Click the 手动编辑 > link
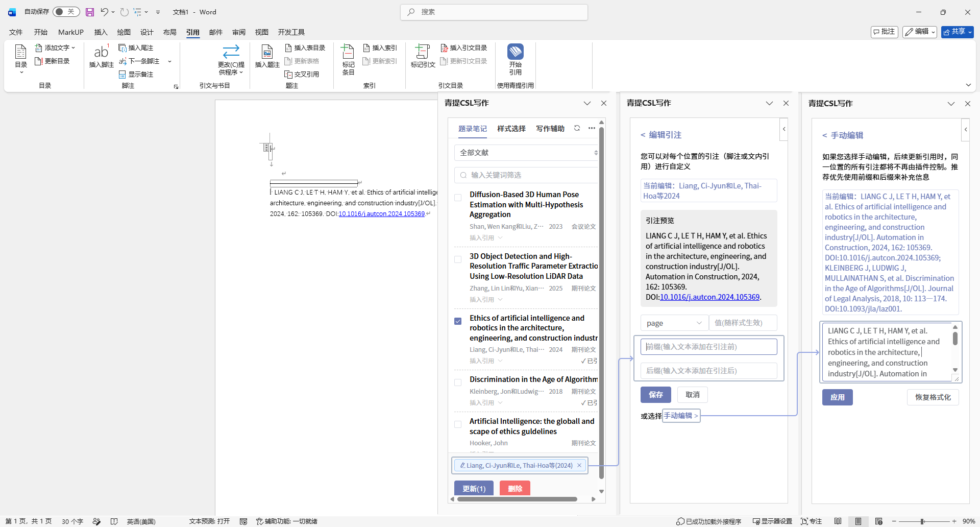Viewport: 980px width, 527px height. (x=681, y=416)
